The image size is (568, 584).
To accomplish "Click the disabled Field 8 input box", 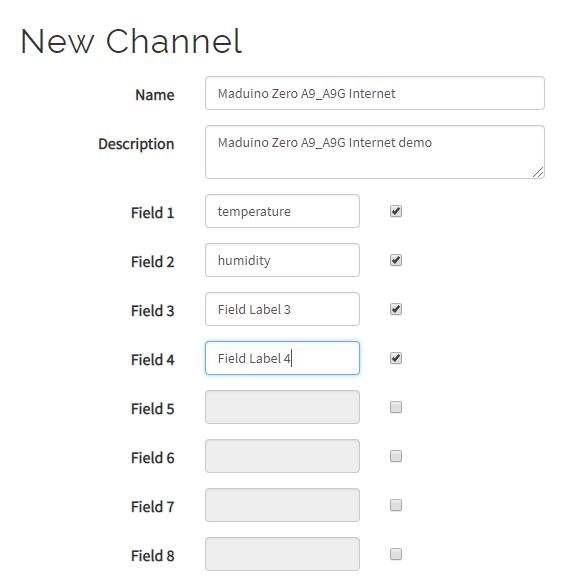I will click(x=282, y=554).
